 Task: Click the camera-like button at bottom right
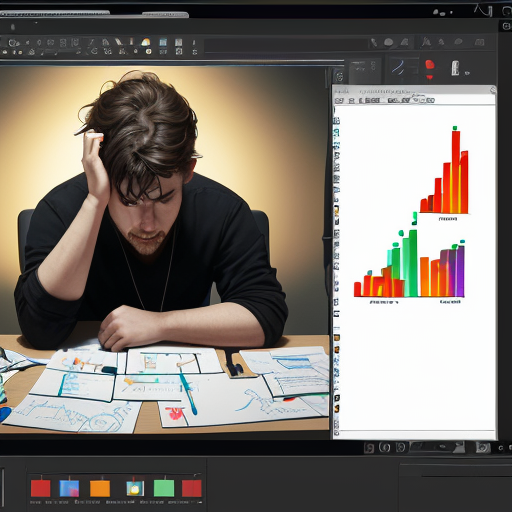click(x=483, y=447)
